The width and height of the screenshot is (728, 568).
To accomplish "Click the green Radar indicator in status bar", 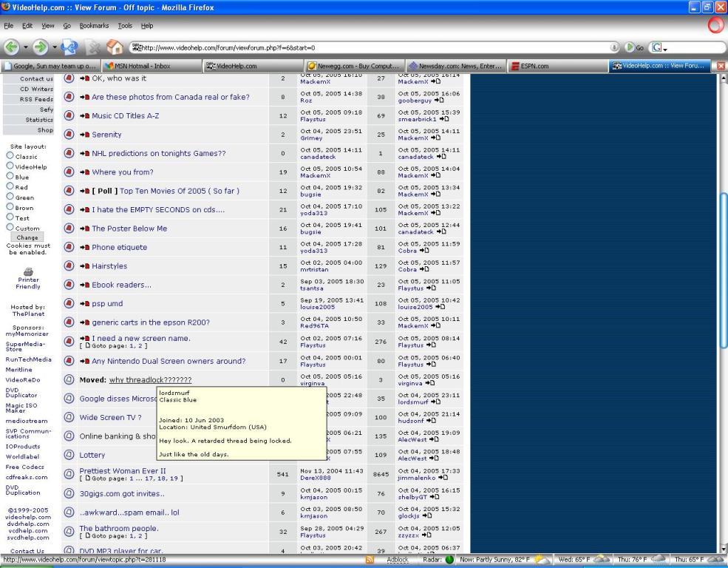I will click(449, 560).
